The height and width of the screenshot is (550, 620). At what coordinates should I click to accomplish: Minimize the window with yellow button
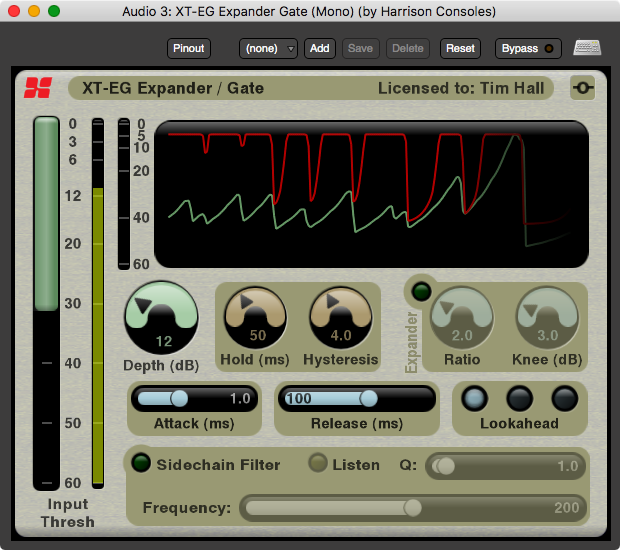(34, 11)
